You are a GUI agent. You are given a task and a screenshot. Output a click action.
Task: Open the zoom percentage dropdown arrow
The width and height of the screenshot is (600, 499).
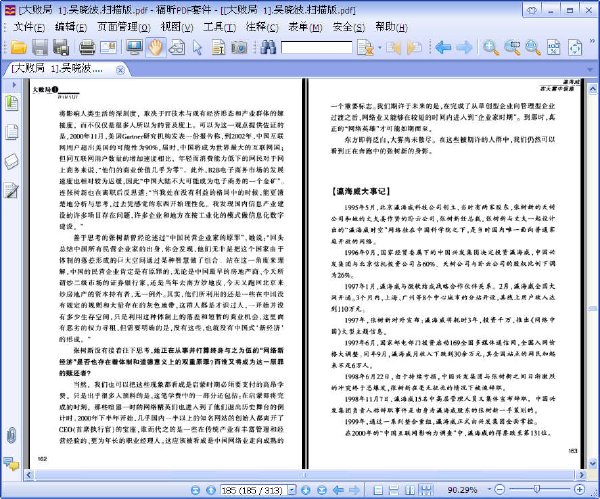(489, 489)
